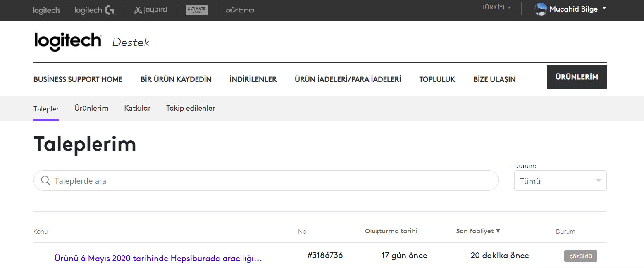Click the Konu column header
The image size is (644, 268).
pos(41,232)
